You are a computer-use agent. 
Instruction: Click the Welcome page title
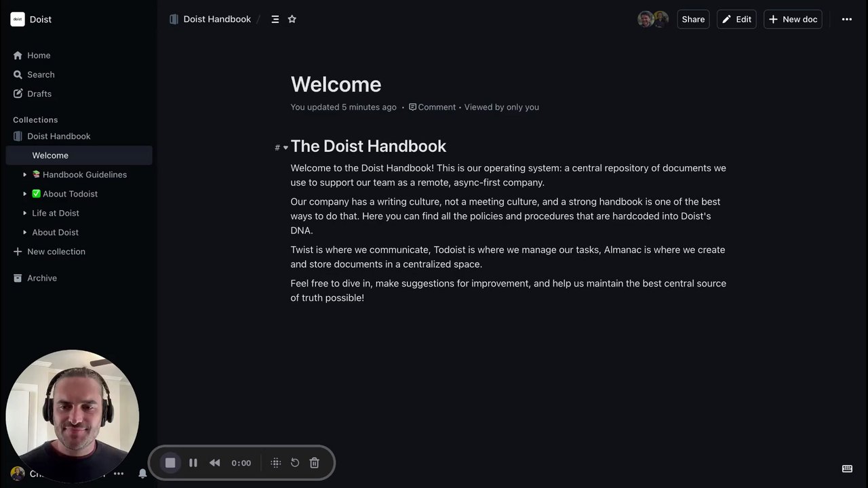336,84
